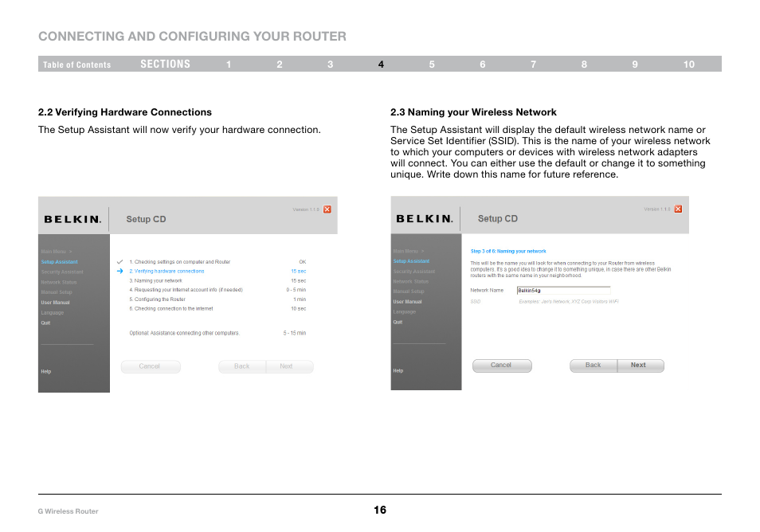The image size is (760, 532).
Task: Click '2.2 Verifying Hardware Connections' heading
Action: pyautogui.click(x=125, y=112)
